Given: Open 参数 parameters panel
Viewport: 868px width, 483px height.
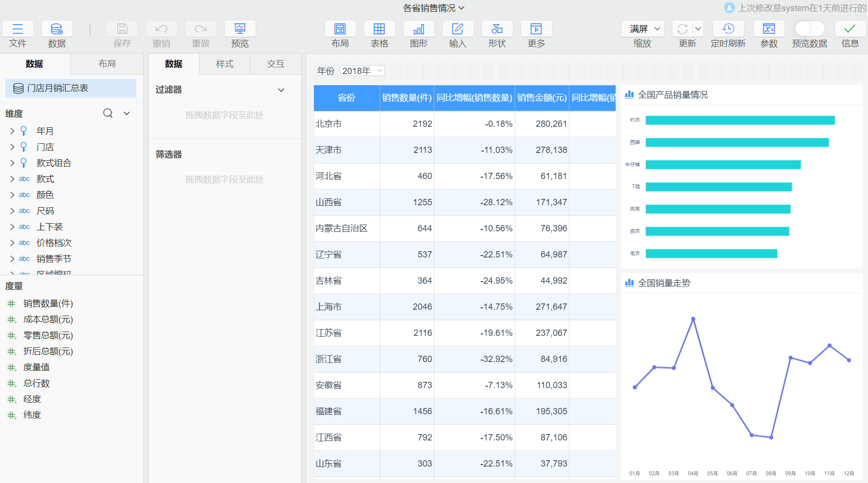Looking at the screenshot, I should coord(768,29).
